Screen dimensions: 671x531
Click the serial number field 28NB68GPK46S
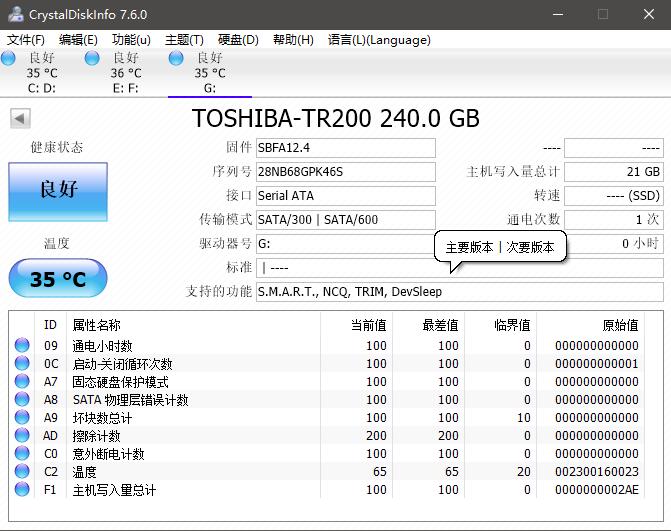click(x=346, y=172)
